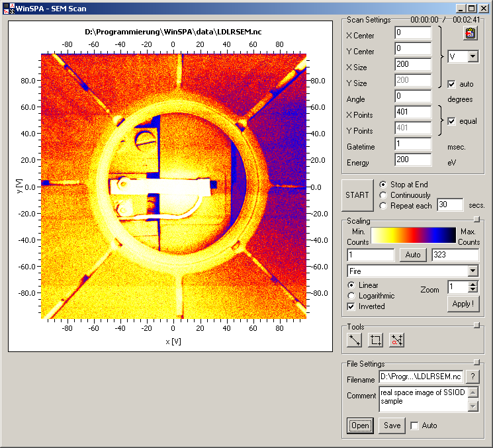The width and height of the screenshot is (493, 448).
Task: Open the units dropdown showing V
Action: [472, 57]
